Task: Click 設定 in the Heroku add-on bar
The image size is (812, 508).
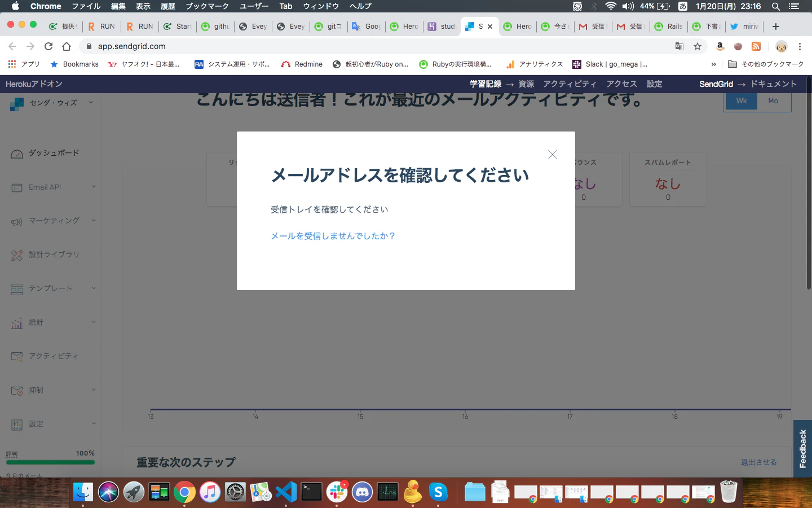Action: click(654, 84)
